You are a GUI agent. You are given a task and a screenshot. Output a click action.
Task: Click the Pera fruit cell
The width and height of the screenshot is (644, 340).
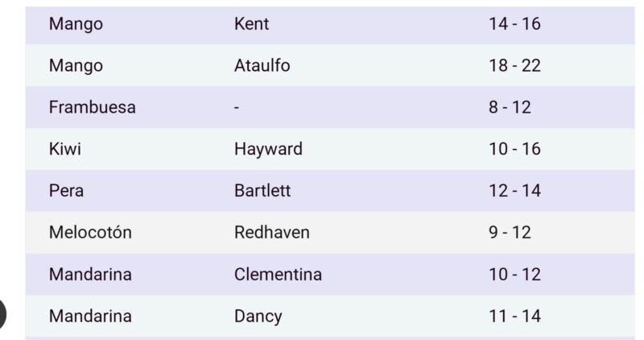click(66, 191)
